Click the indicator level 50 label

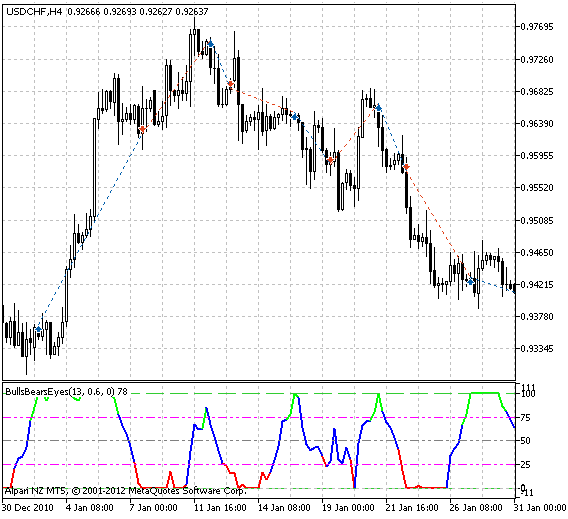coord(525,441)
